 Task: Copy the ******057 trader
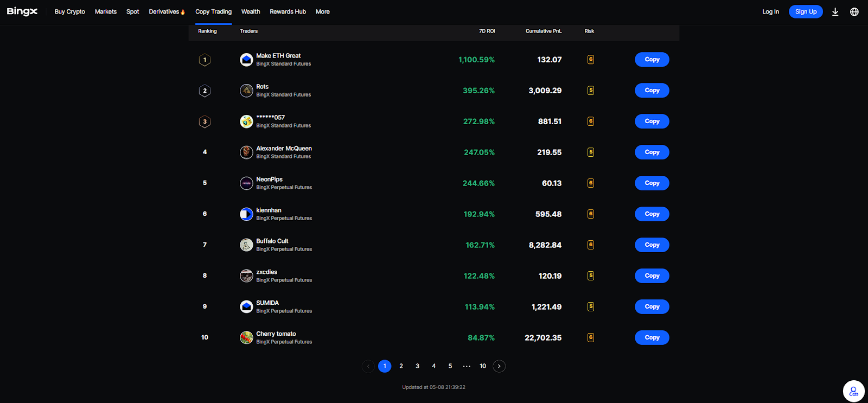point(652,121)
